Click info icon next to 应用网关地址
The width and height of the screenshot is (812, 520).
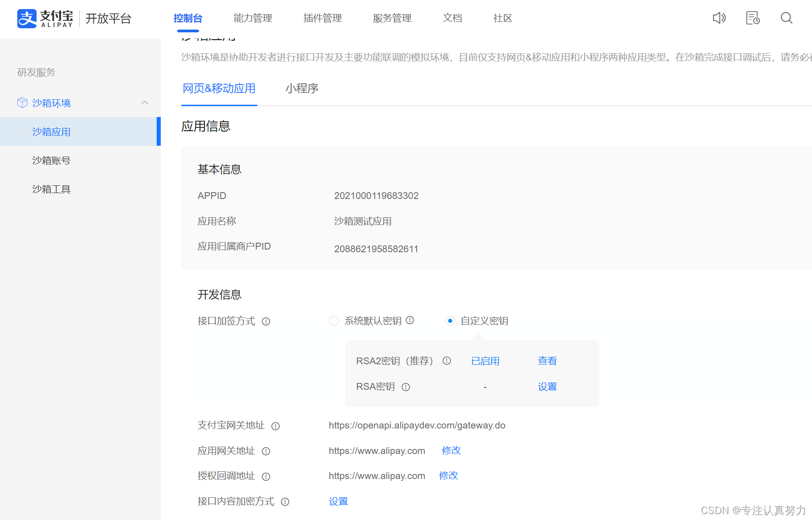coord(266,451)
